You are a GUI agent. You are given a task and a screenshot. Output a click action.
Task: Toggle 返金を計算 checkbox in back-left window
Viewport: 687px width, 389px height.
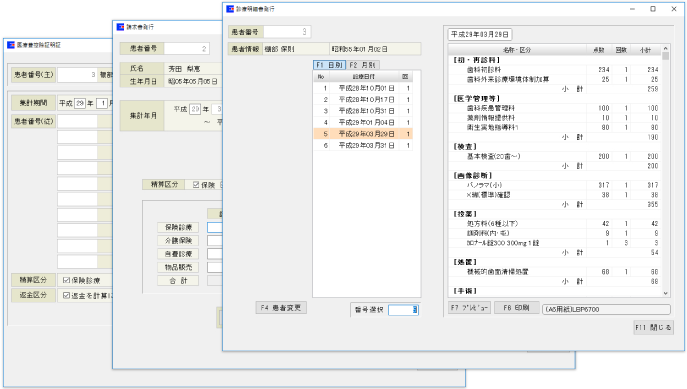tap(66, 295)
